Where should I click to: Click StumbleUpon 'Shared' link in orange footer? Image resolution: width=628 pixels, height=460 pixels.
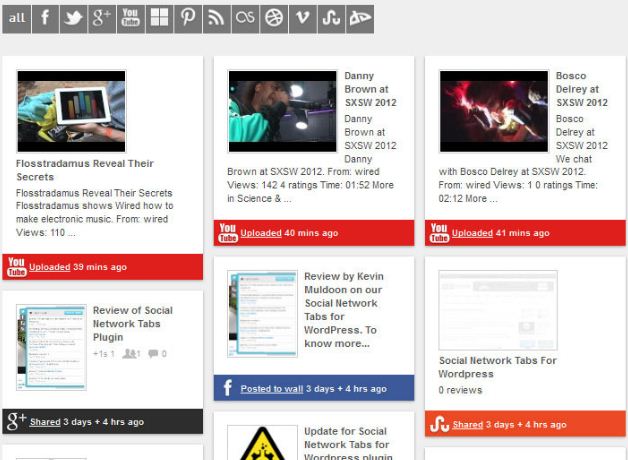[467, 425]
